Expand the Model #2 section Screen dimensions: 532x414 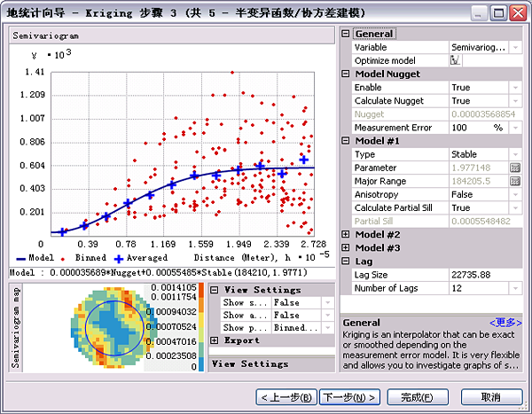coord(346,234)
